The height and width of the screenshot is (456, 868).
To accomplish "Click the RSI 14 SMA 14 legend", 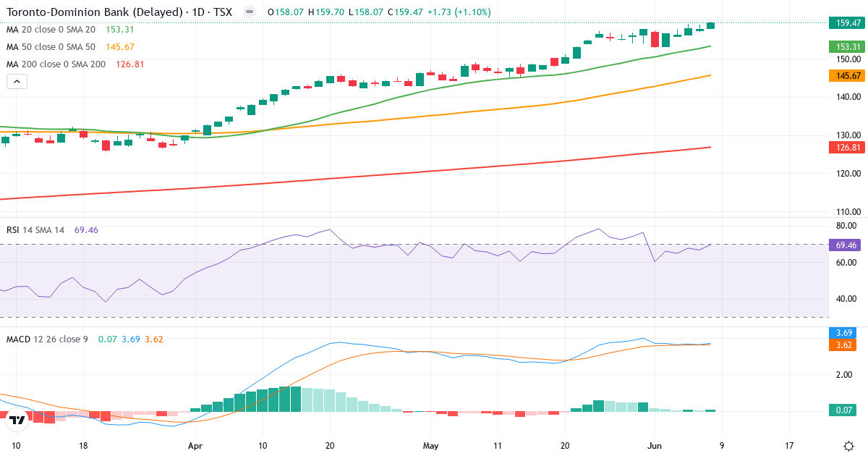I will 35,229.
